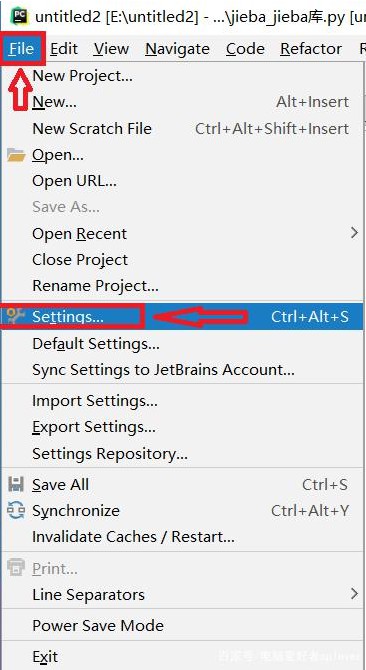The height and width of the screenshot is (670, 366).
Task: Open the Refactor menu
Action: [x=311, y=49]
